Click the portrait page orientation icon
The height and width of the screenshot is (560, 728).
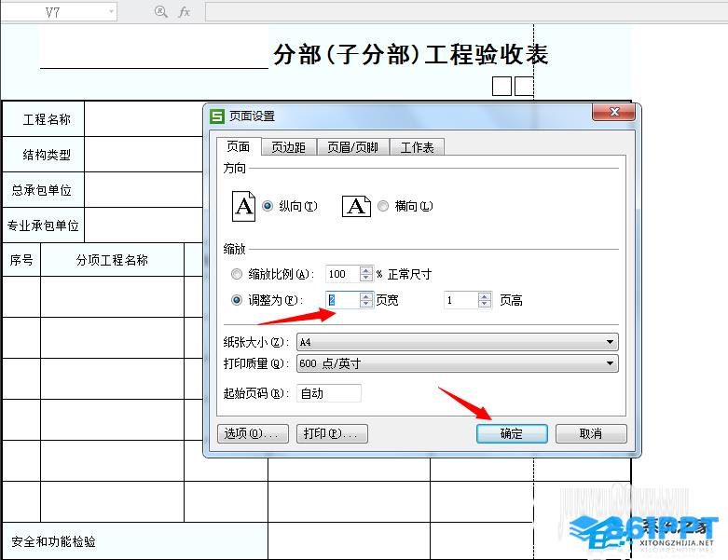pyautogui.click(x=243, y=206)
